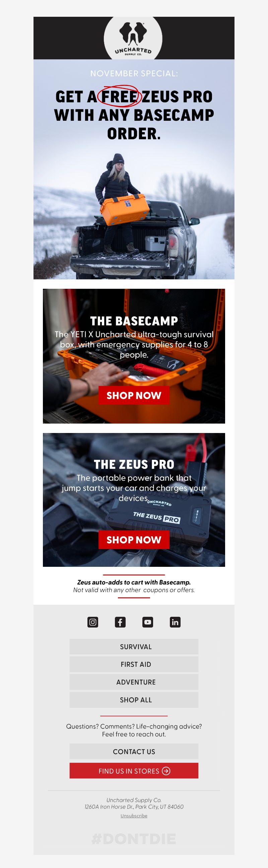Open the YouTube social icon
This screenshot has width=268, height=868.
(147, 622)
